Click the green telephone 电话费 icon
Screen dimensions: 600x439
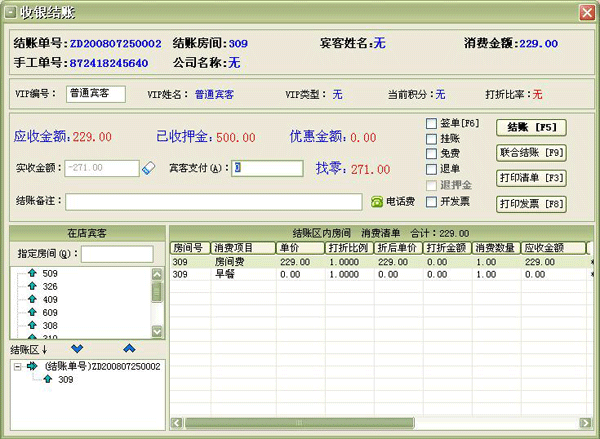(377, 201)
